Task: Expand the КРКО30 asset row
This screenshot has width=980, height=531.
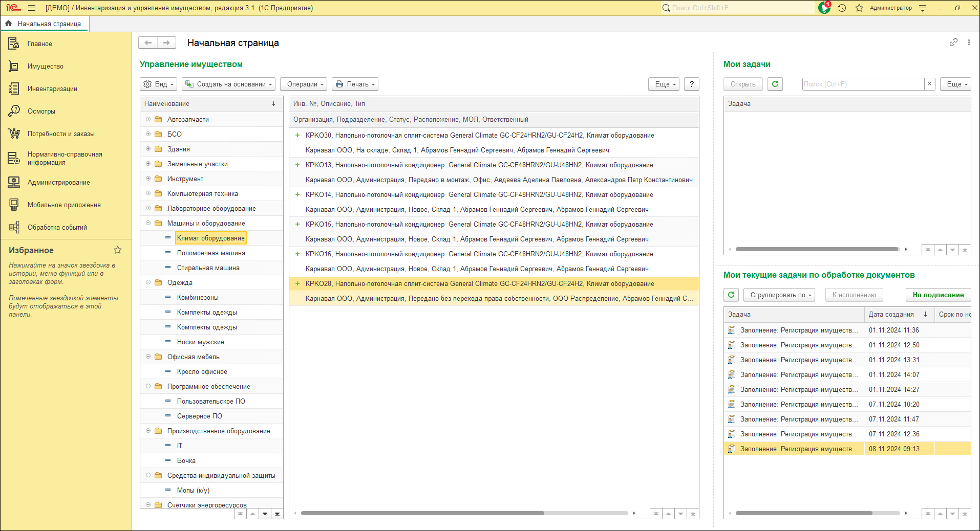Action: coord(297,135)
